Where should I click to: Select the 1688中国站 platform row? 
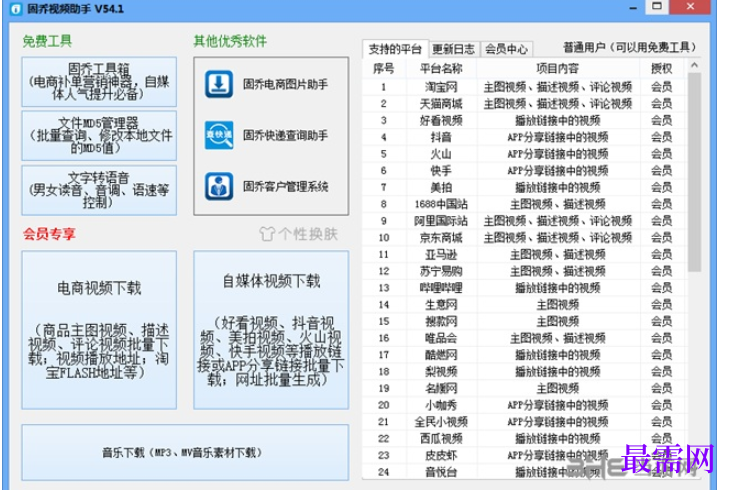(x=524, y=204)
